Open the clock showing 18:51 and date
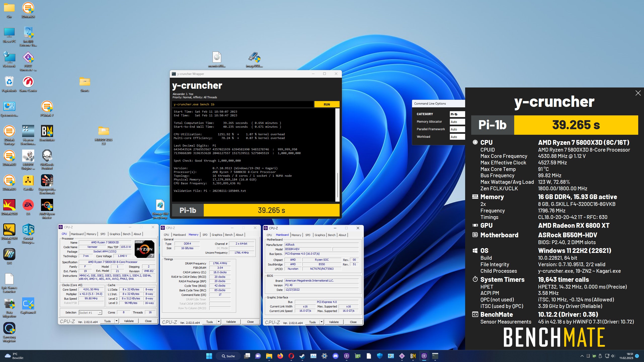The height and width of the screenshot is (362, 644). (626, 356)
